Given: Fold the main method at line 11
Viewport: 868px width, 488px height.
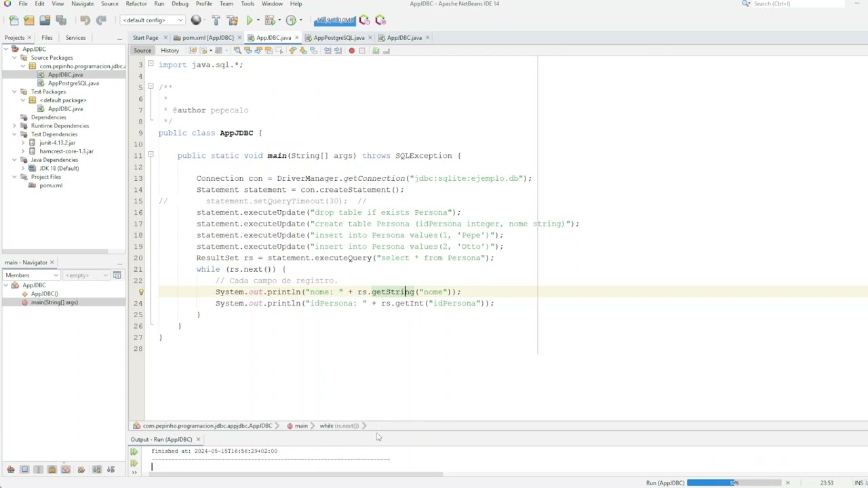Looking at the screenshot, I should [151, 155].
